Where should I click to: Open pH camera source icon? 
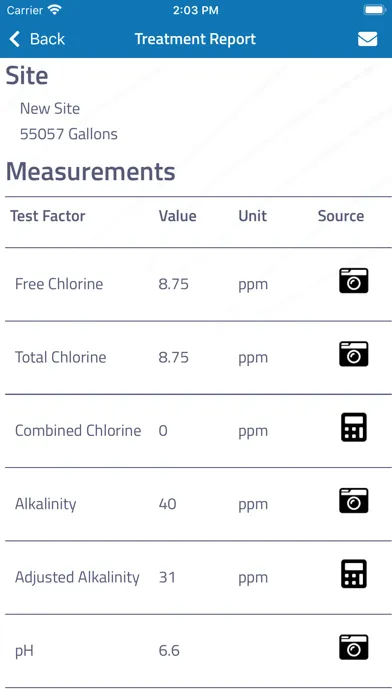pyautogui.click(x=354, y=647)
